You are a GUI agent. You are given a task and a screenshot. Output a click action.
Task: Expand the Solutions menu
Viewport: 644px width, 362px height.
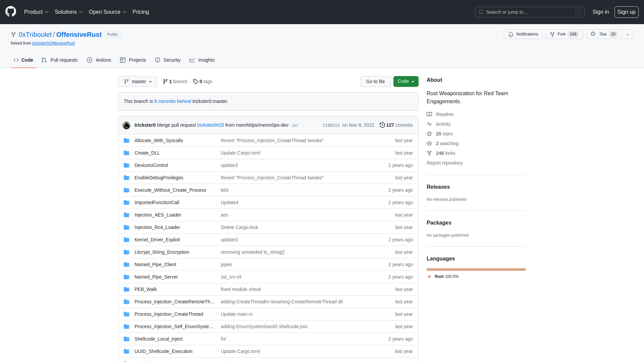tap(69, 12)
